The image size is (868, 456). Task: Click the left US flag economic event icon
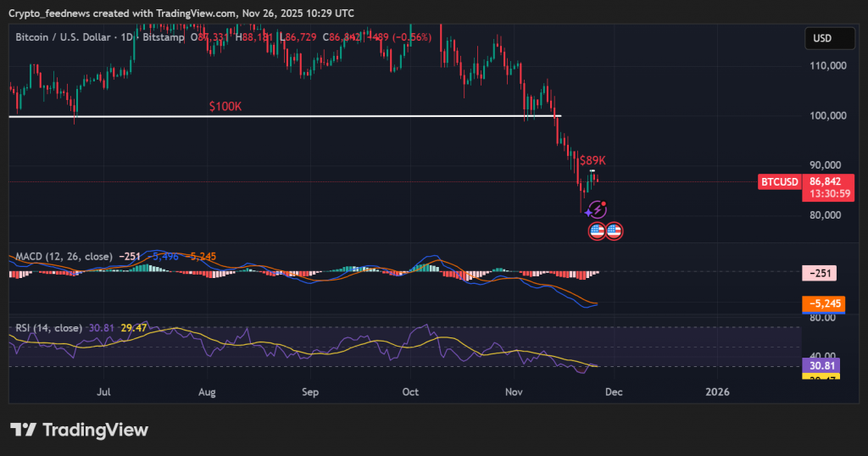tap(597, 230)
